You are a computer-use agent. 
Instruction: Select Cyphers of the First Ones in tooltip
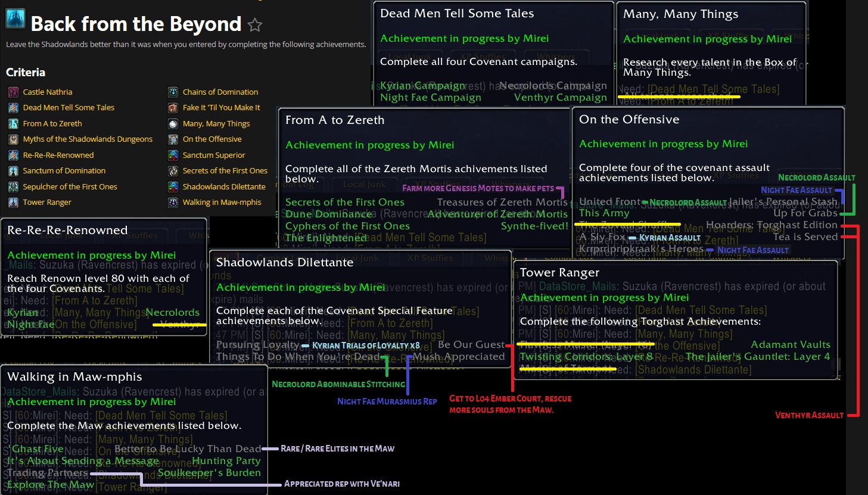(347, 226)
